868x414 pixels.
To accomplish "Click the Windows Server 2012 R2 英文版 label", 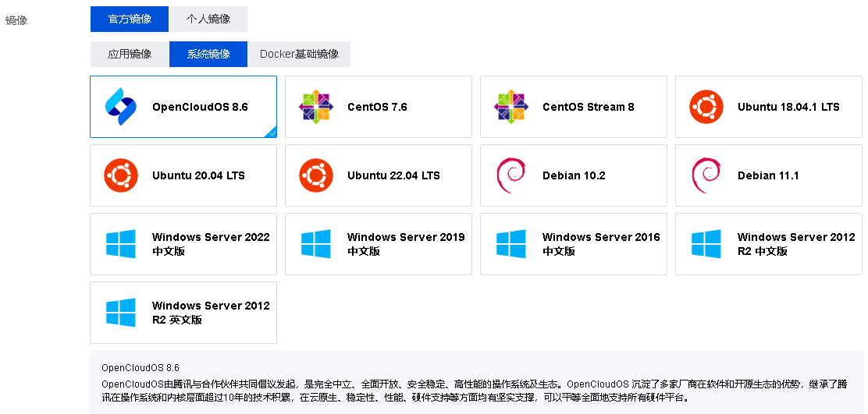I will 211,313.
